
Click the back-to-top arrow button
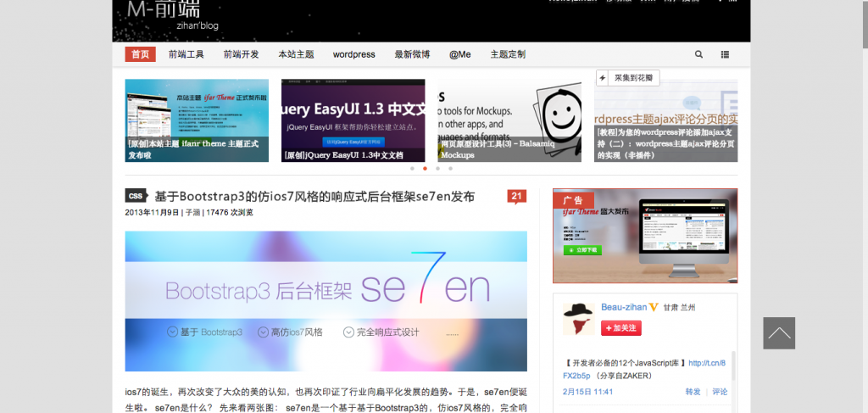(x=779, y=332)
